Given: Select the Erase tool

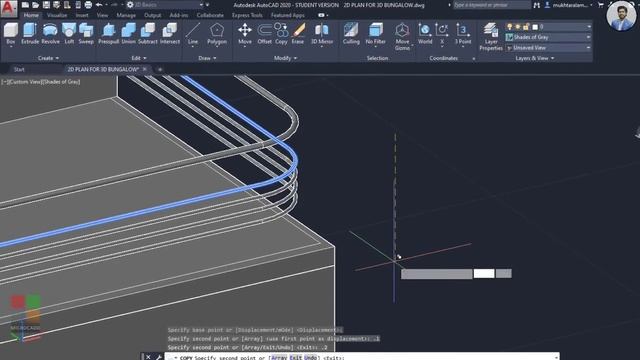Looking at the screenshot, I should 298,33.
